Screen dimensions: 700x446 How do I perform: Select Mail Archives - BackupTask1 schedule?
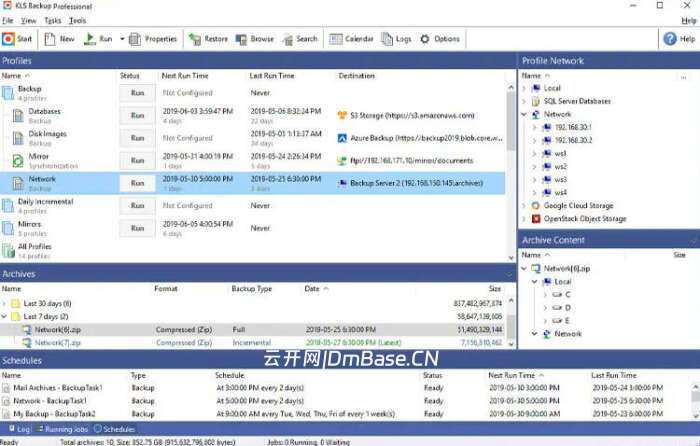point(58,388)
